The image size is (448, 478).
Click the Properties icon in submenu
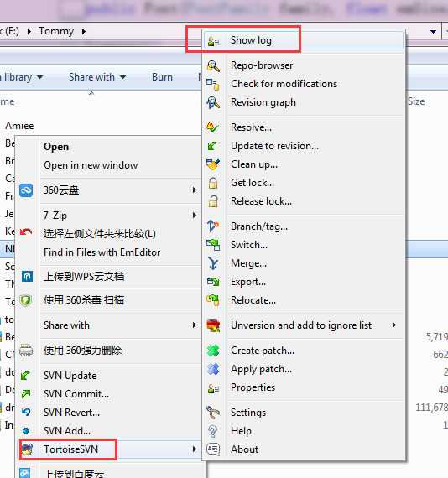coord(213,387)
